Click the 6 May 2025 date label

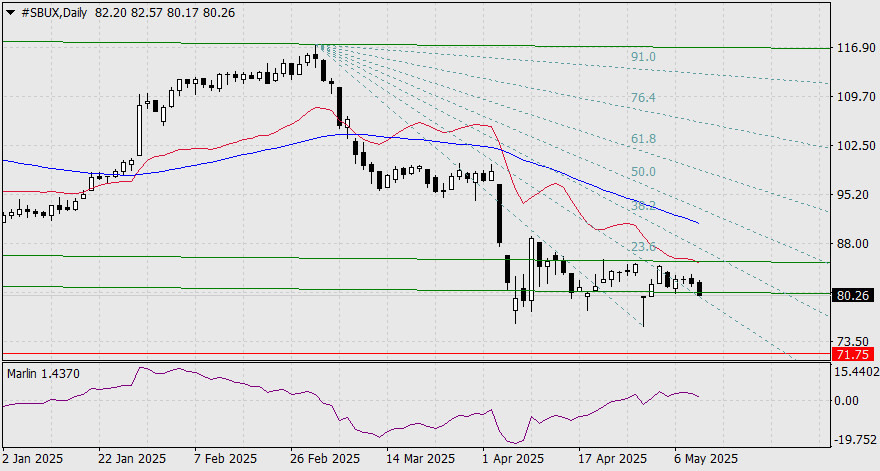pos(706,459)
